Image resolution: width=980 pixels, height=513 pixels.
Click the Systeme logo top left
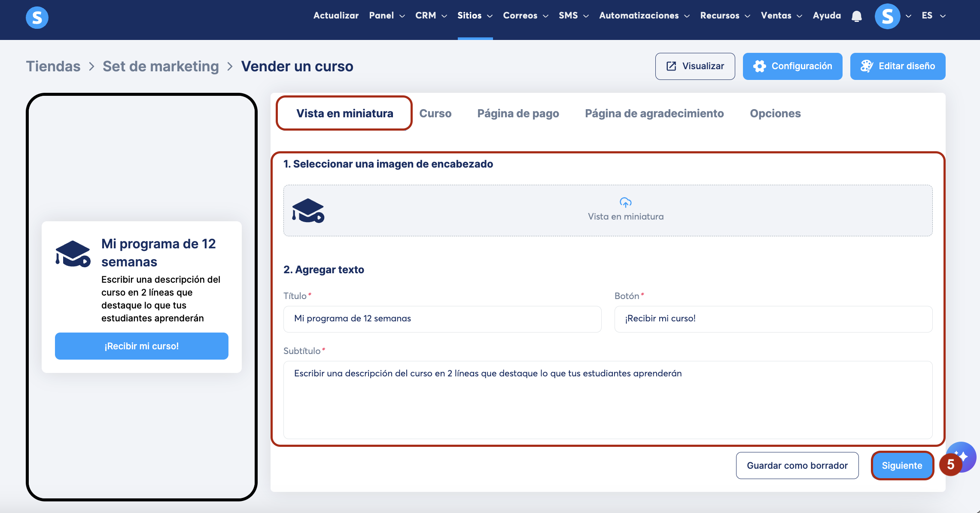(37, 18)
